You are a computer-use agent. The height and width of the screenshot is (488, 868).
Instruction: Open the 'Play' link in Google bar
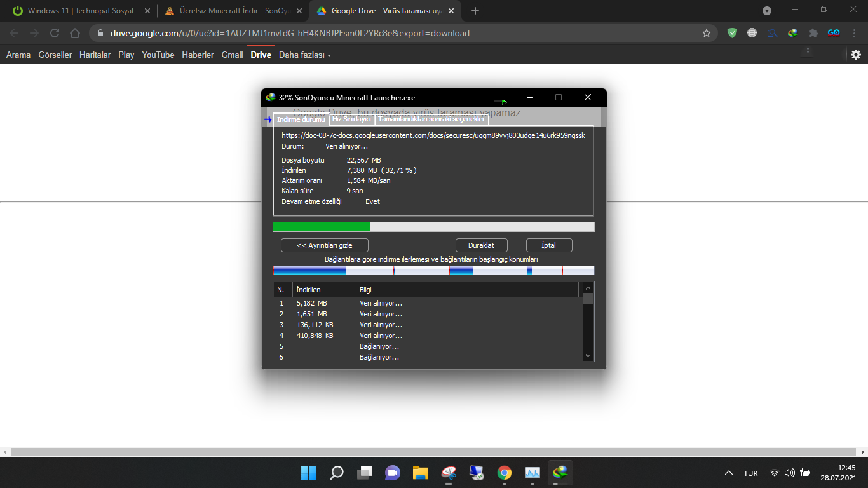tap(126, 55)
